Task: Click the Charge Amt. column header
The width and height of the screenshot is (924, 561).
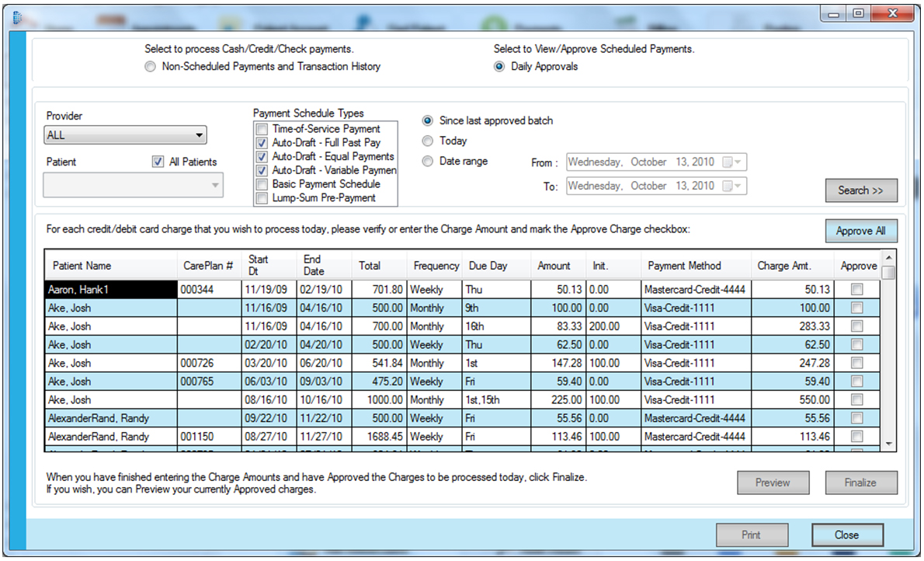Action: 784,266
